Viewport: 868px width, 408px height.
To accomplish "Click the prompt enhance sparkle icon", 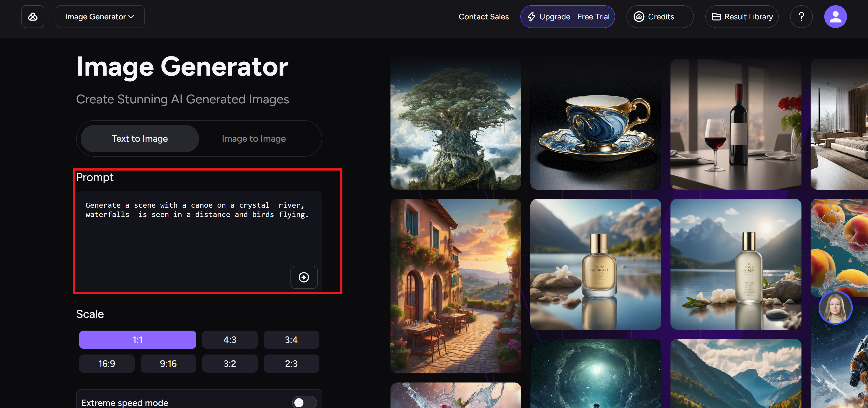I will click(x=304, y=277).
